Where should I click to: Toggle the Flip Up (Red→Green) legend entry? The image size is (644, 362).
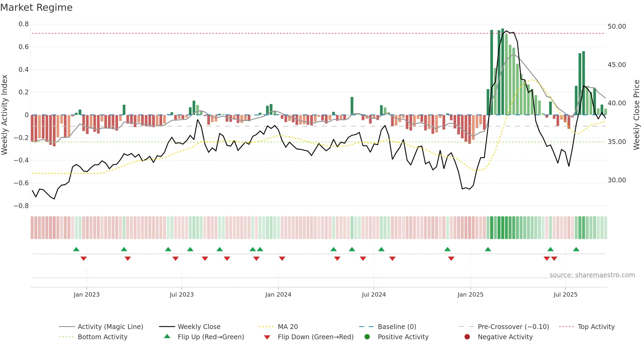click(x=204, y=337)
